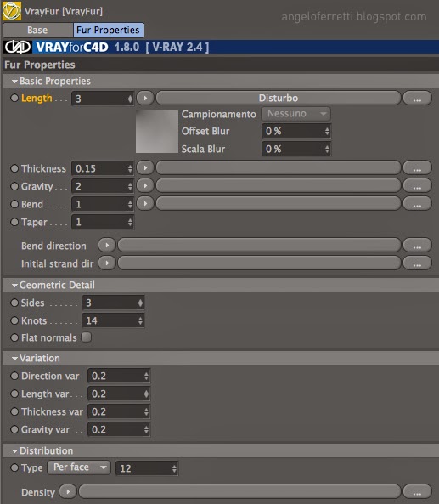Click the Disturbo texture button
The image size is (439, 504).
pyautogui.click(x=279, y=98)
